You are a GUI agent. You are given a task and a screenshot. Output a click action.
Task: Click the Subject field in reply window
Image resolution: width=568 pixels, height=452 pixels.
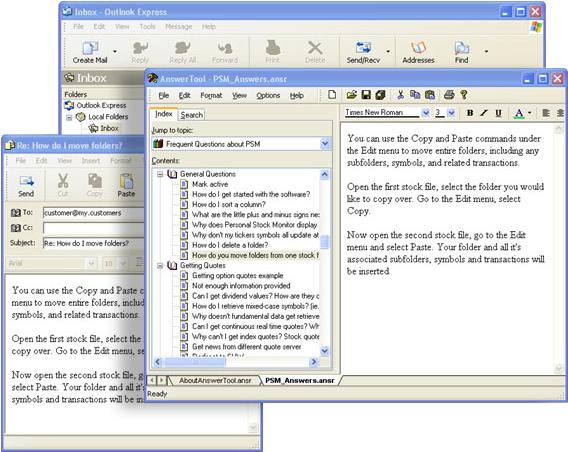point(93,243)
